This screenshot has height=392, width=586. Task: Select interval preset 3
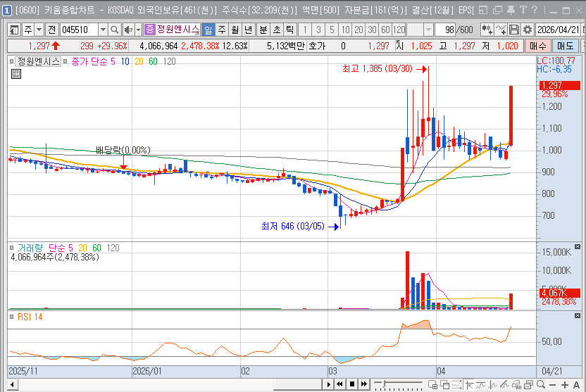pyautogui.click(x=318, y=30)
